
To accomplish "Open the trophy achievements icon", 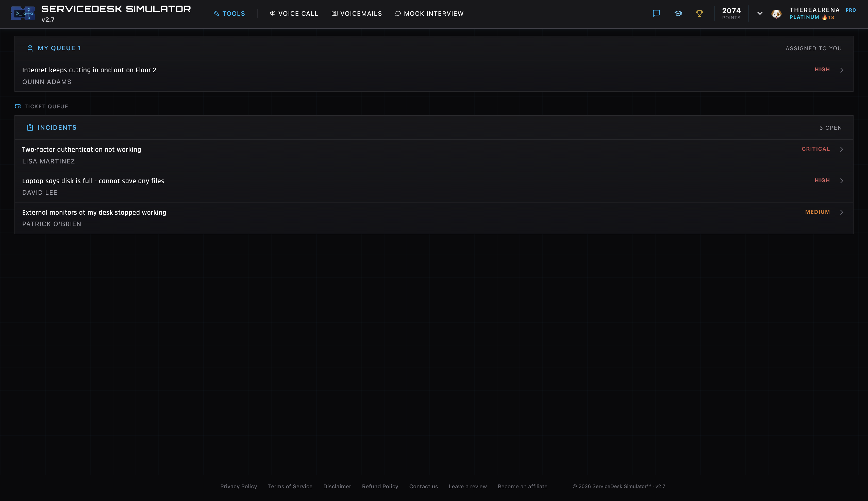I will click(x=699, y=13).
